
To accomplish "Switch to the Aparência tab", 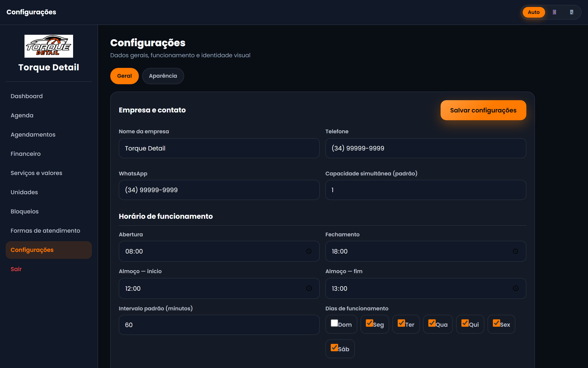I will click(x=163, y=76).
